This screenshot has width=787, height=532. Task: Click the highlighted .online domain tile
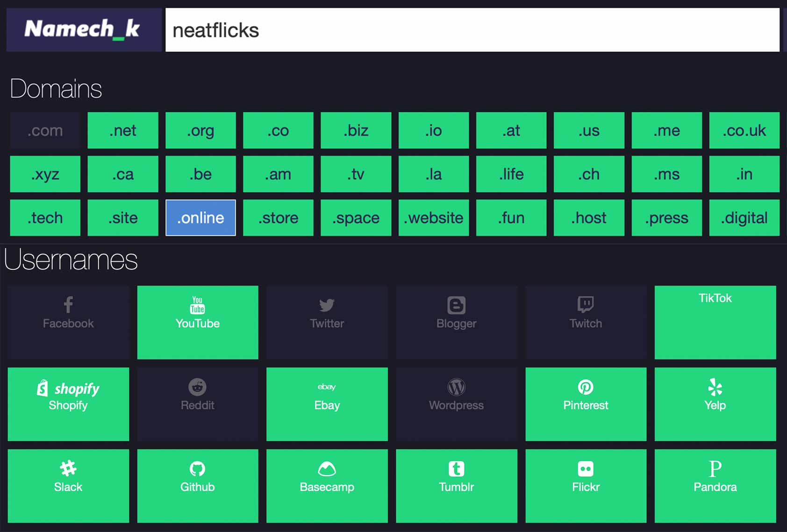(x=200, y=218)
